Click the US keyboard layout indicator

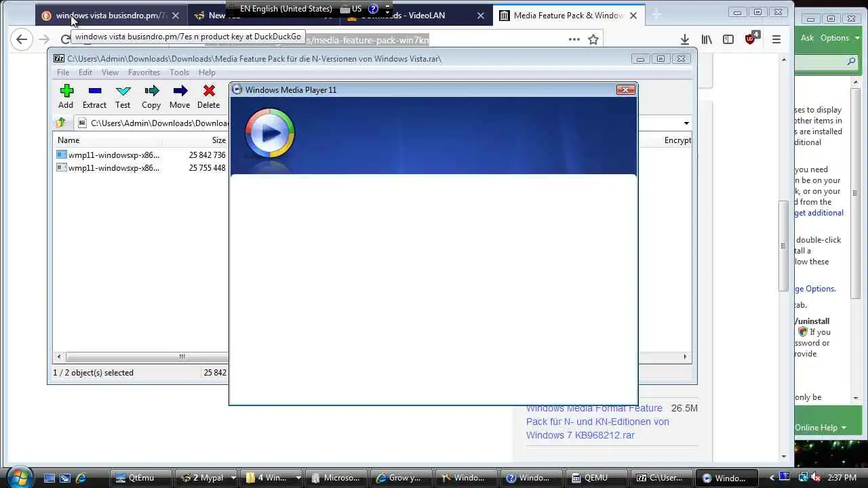[351, 9]
